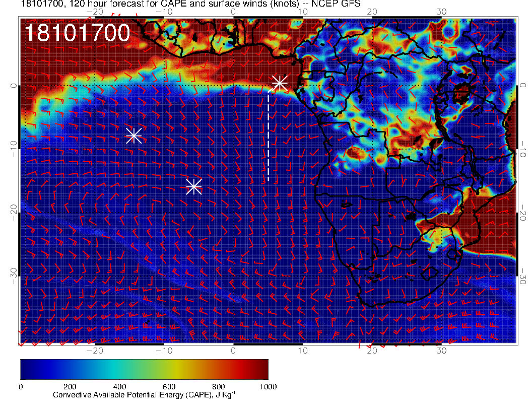Click the colorbar label 400
The height and width of the screenshot is (411, 532).
pyautogui.click(x=119, y=387)
